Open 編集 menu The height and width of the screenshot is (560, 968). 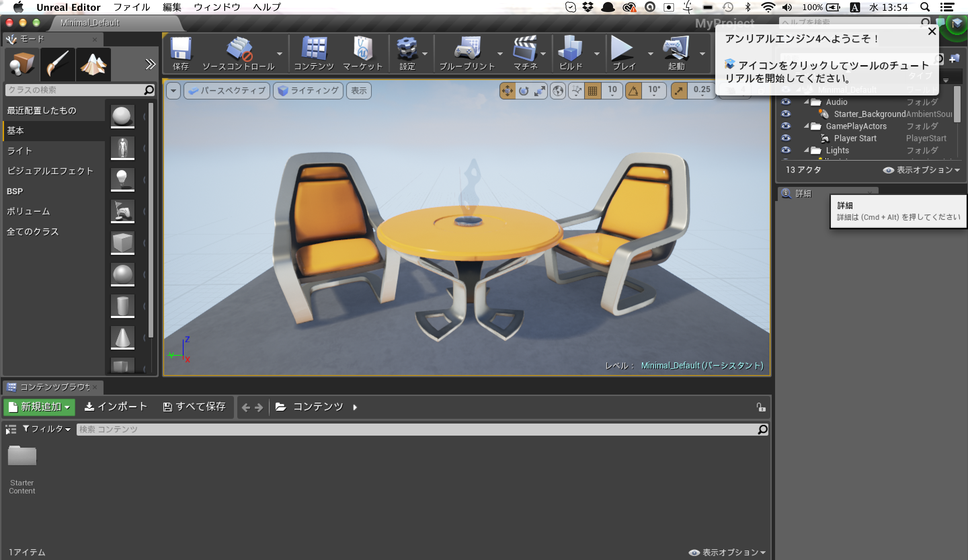(x=172, y=7)
